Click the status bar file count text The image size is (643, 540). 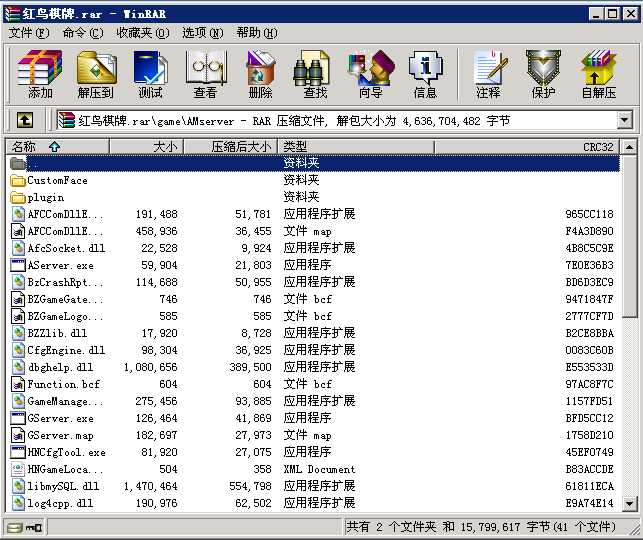click(x=481, y=527)
